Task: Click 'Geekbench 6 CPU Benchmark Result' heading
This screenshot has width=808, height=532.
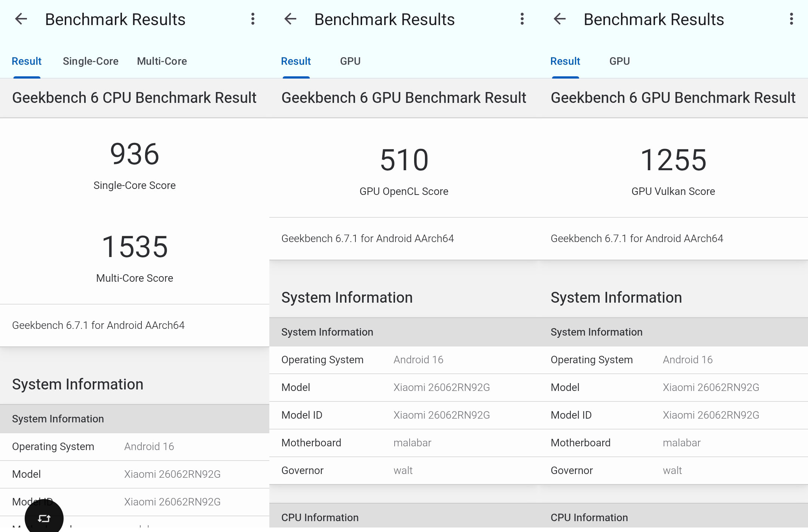Action: pos(134,98)
